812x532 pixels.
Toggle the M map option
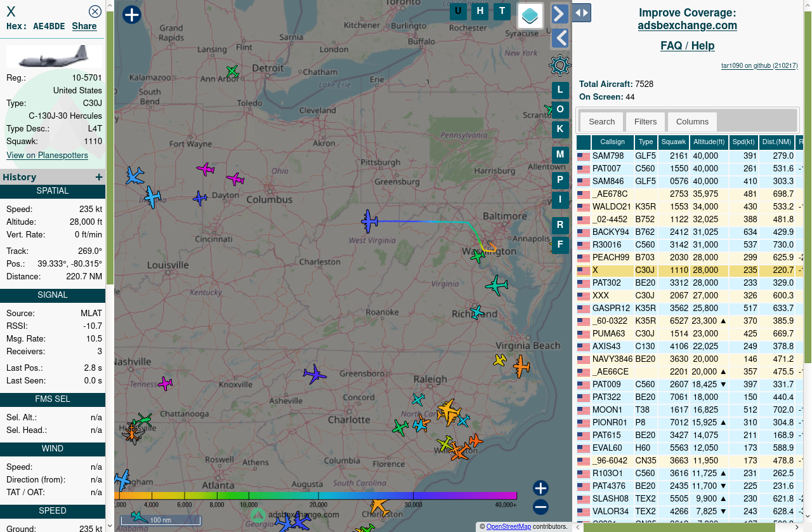[x=560, y=154]
